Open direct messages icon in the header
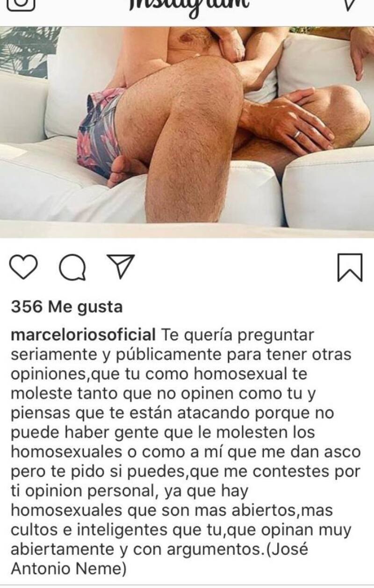Screen dimensions: 374x588 pos(351,5)
